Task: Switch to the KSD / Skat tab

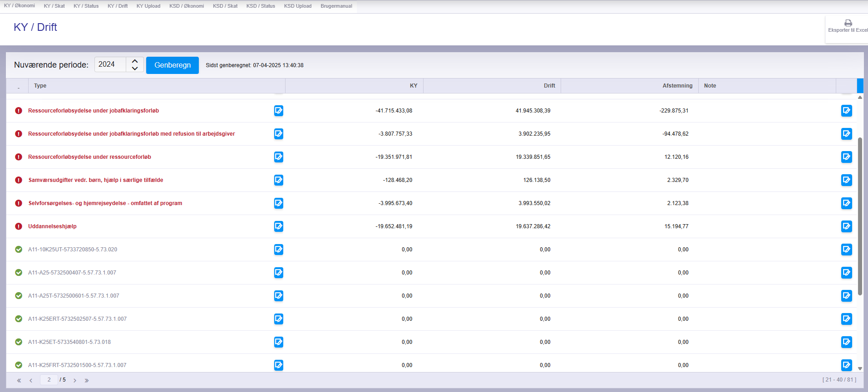Action: click(225, 6)
